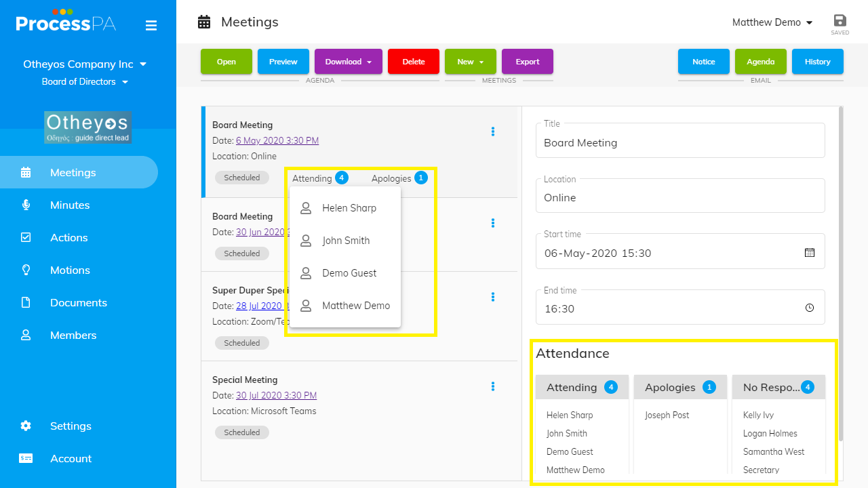Screen dimensions: 868x488
Task: Open the Matthew Demo user menu
Action: [x=772, y=22]
